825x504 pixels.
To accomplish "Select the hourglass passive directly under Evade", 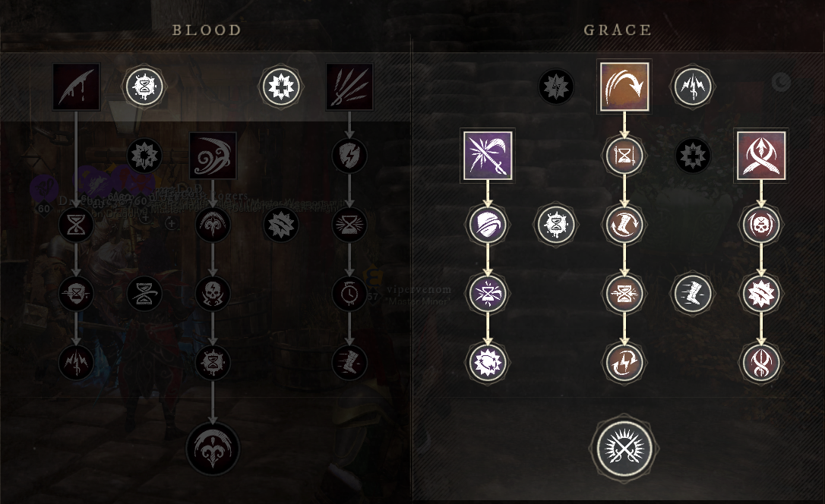I will 624,156.
